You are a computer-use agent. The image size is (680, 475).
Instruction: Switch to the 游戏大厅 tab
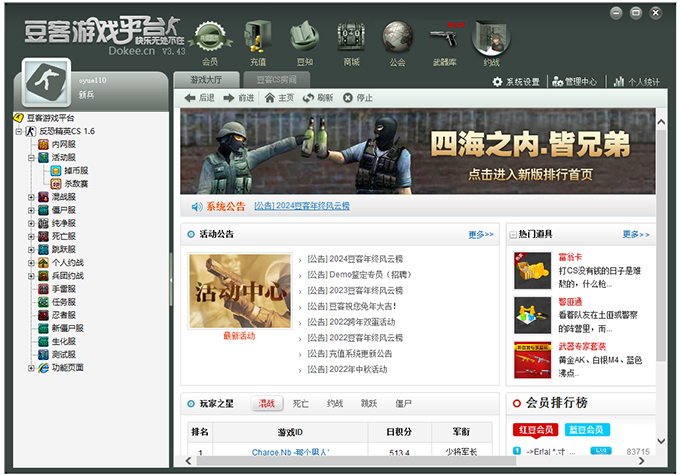point(206,80)
